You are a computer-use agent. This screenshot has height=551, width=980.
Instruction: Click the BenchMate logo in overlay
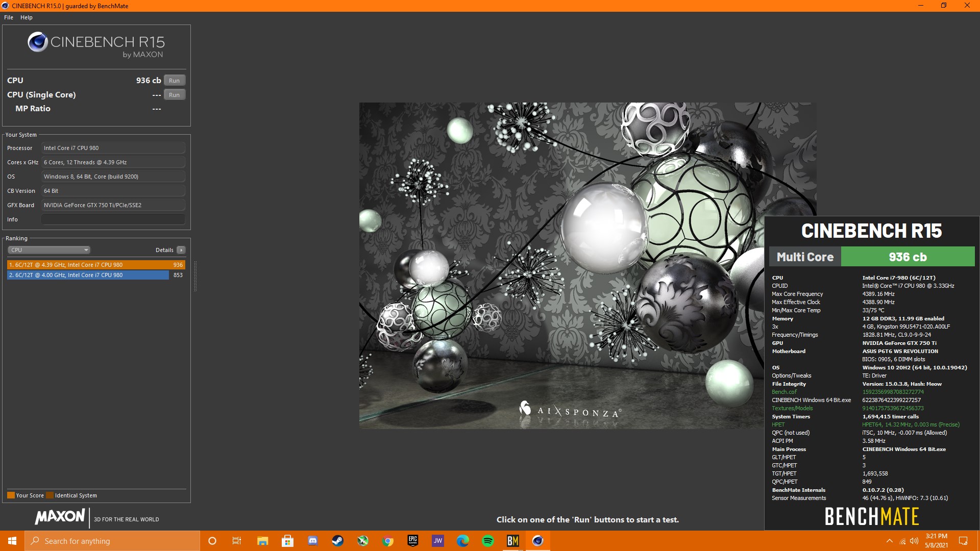pos(872,517)
